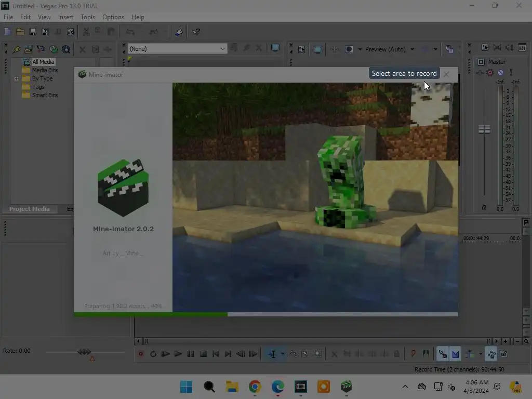532x399 pixels.
Task: Open Master FX red gear icon
Action: 490,72
